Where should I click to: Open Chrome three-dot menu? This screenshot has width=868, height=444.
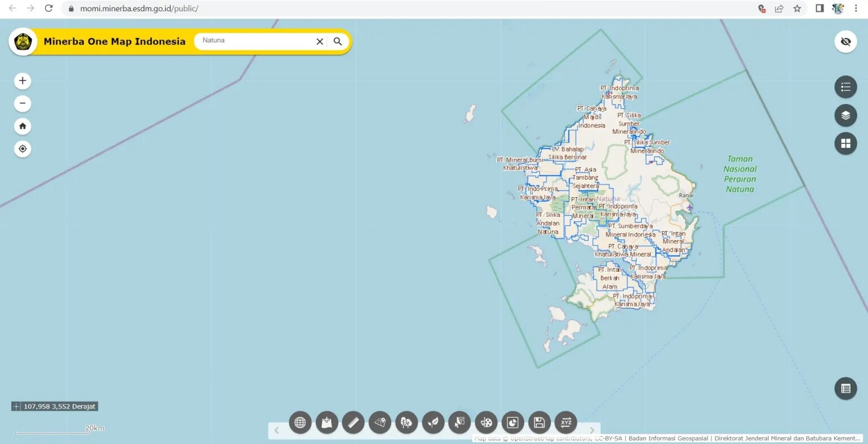[856, 8]
